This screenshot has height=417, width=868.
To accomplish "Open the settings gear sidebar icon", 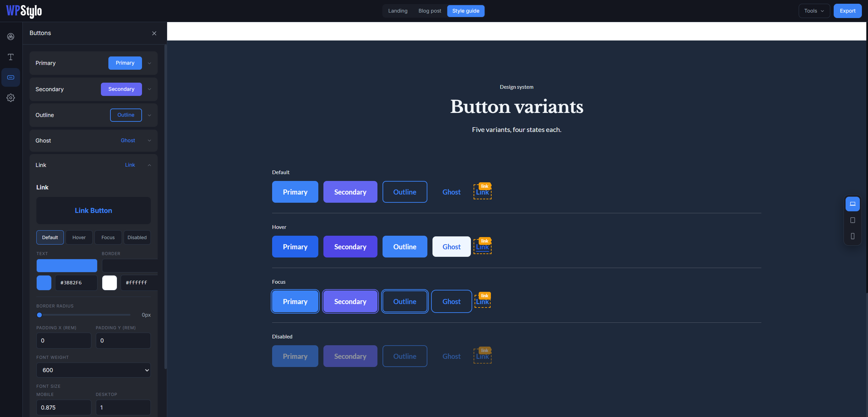I will coord(11,98).
